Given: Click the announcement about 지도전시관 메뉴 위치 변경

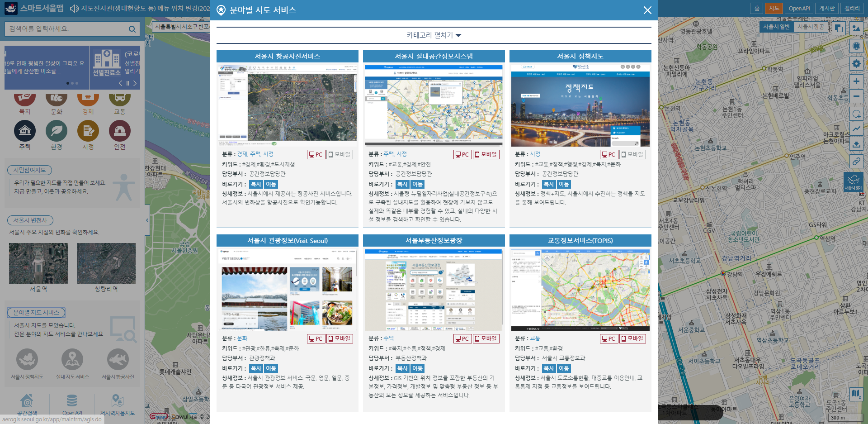Looking at the screenshot, I should click(145, 8).
